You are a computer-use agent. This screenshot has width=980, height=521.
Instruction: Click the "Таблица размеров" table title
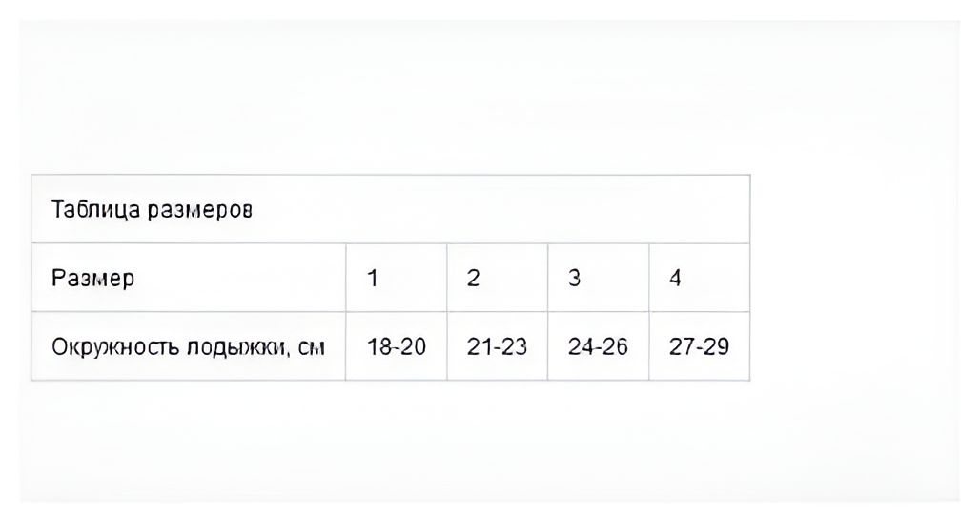(152, 210)
